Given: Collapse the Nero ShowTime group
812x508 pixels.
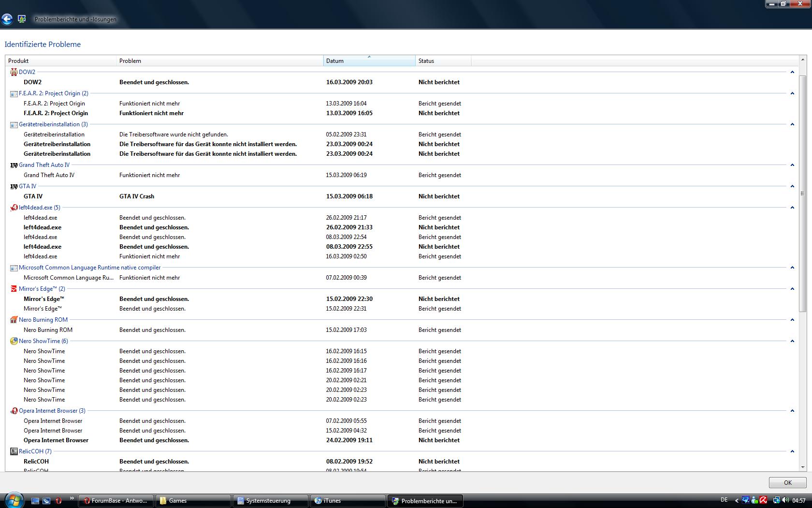Looking at the screenshot, I should [x=792, y=341].
